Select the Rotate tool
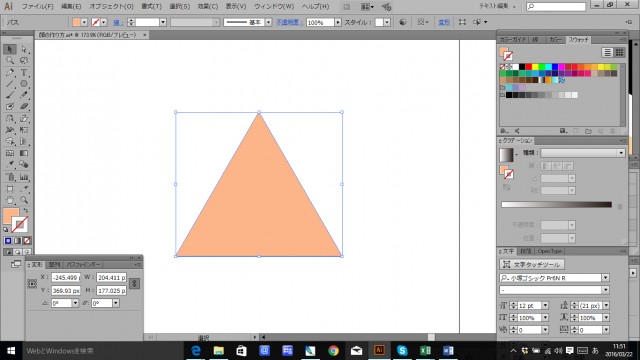Image resolution: width=640 pixels, height=360 pixels. (x=10, y=118)
